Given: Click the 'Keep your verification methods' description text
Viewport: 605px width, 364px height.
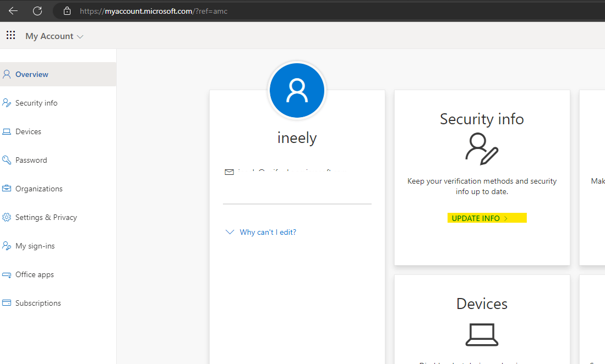Looking at the screenshot, I should (x=482, y=186).
